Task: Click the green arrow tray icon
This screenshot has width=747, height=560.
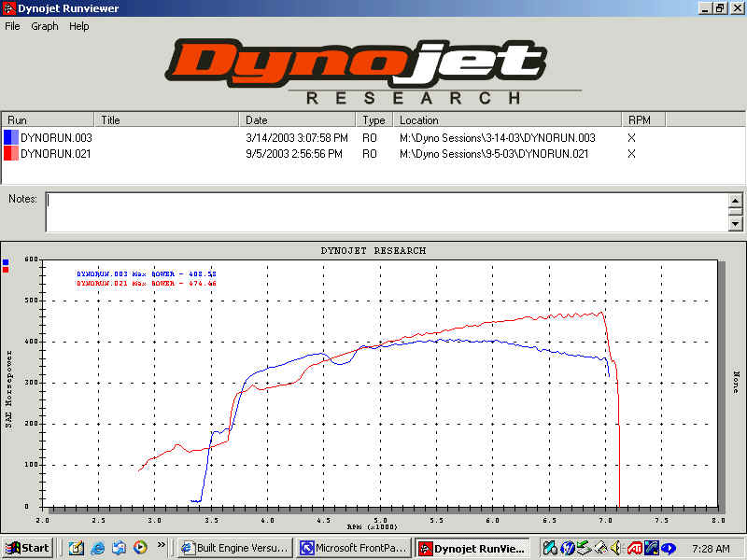Action: pyautogui.click(x=584, y=549)
